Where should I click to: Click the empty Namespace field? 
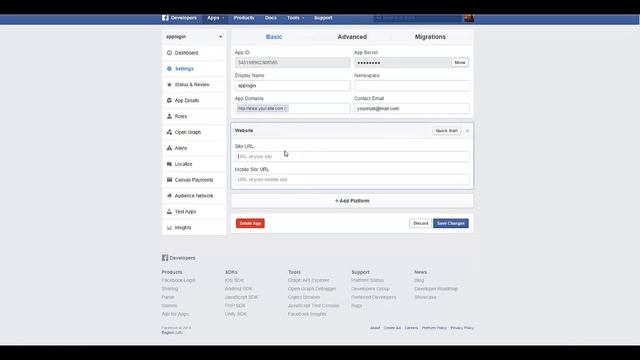[412, 86]
